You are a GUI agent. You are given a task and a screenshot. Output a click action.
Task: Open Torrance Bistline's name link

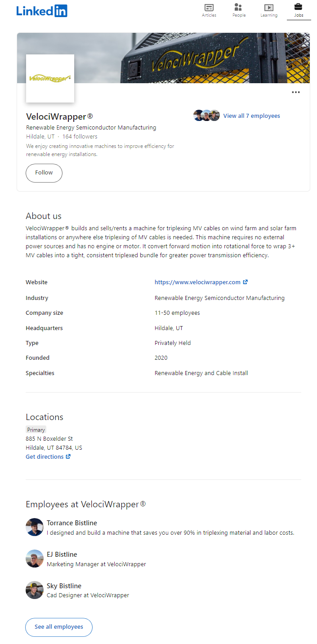coord(72,523)
